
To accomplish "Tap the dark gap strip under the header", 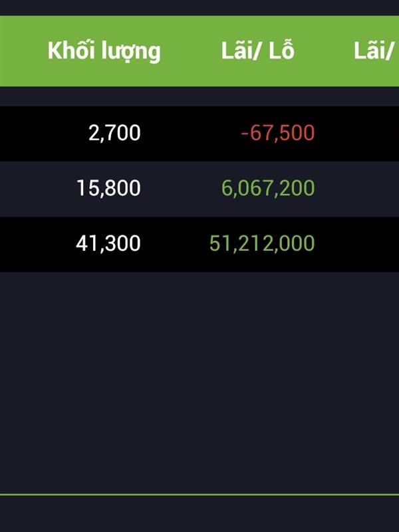I will click(199, 96).
